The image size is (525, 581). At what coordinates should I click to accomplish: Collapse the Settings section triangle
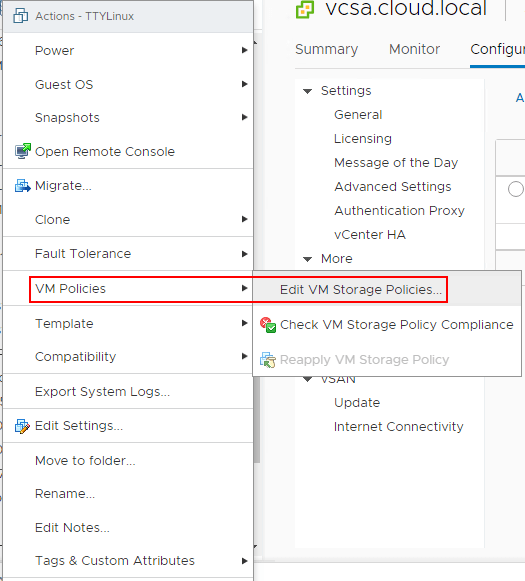308,91
